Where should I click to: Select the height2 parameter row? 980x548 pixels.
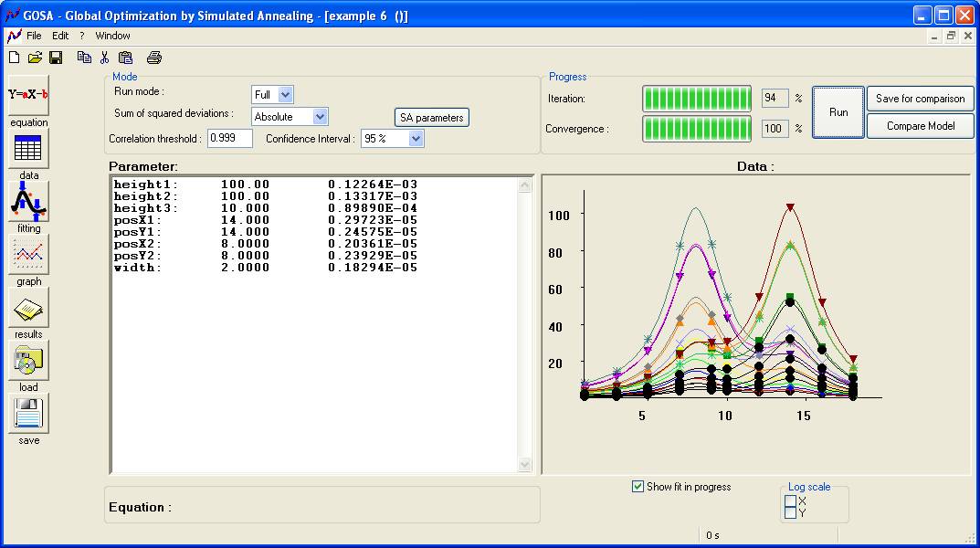(266, 196)
